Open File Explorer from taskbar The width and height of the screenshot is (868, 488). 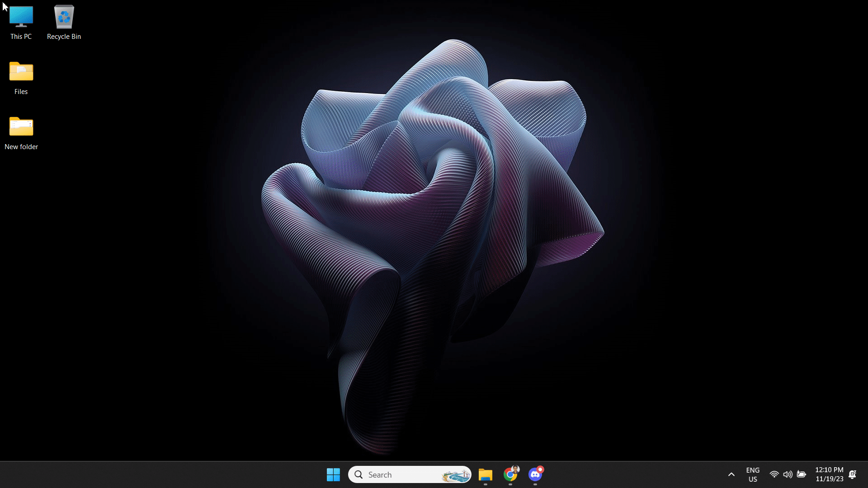tap(486, 474)
